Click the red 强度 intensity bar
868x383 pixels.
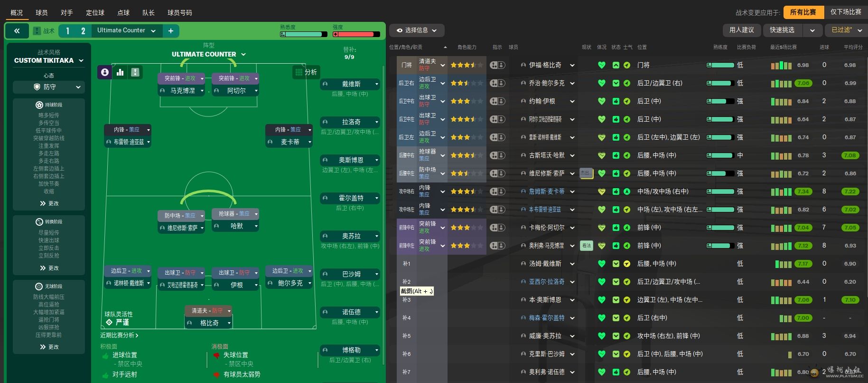[356, 34]
